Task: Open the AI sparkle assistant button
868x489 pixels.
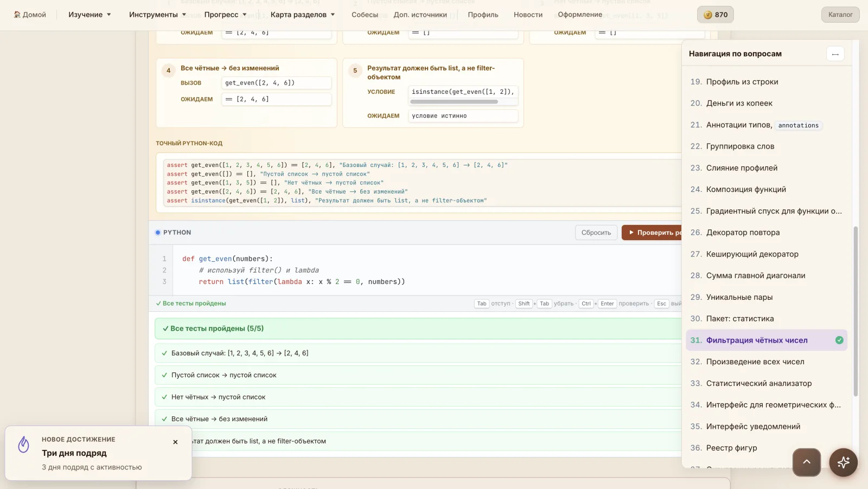Action: pyautogui.click(x=843, y=462)
